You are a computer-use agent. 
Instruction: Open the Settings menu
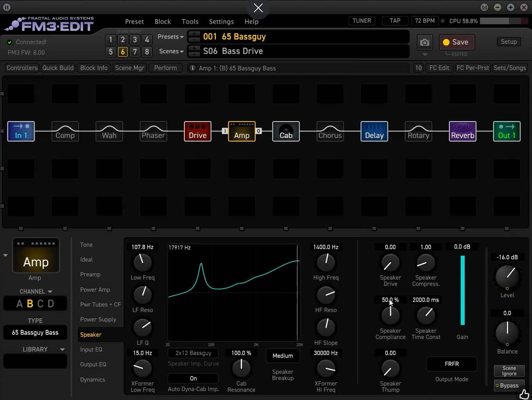tap(221, 22)
